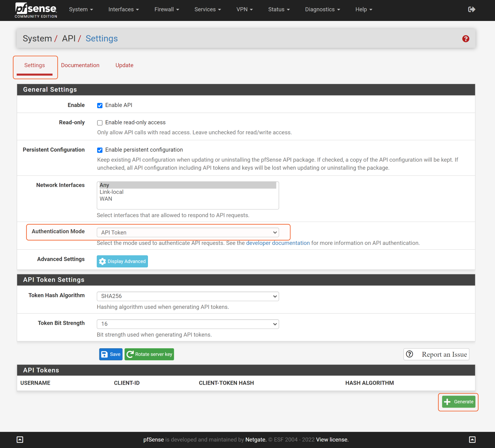Enable read-only access checkbox

[100, 123]
